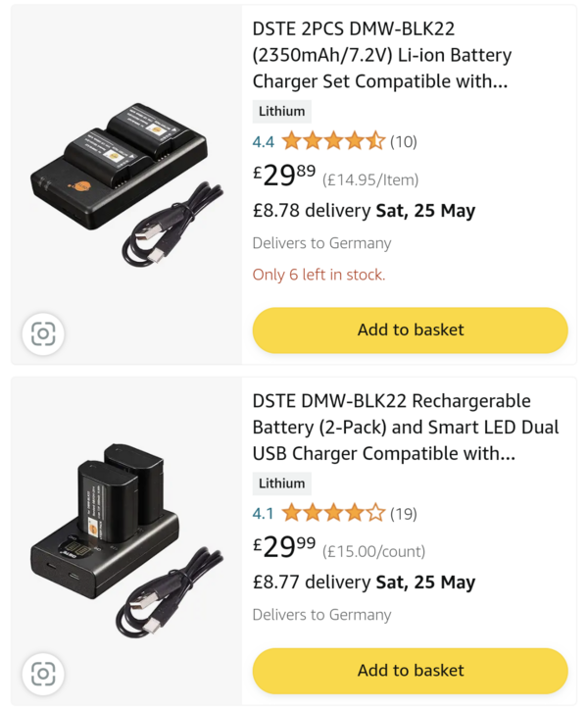The width and height of the screenshot is (588, 710).
Task: Open the (10) reviews count link
Action: tap(404, 141)
